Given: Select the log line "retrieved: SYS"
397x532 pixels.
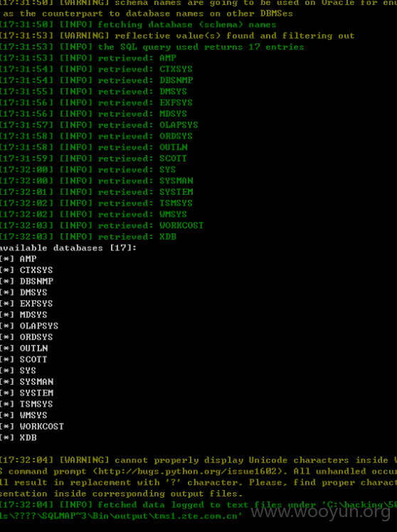Looking at the screenshot, I should click(88, 170).
